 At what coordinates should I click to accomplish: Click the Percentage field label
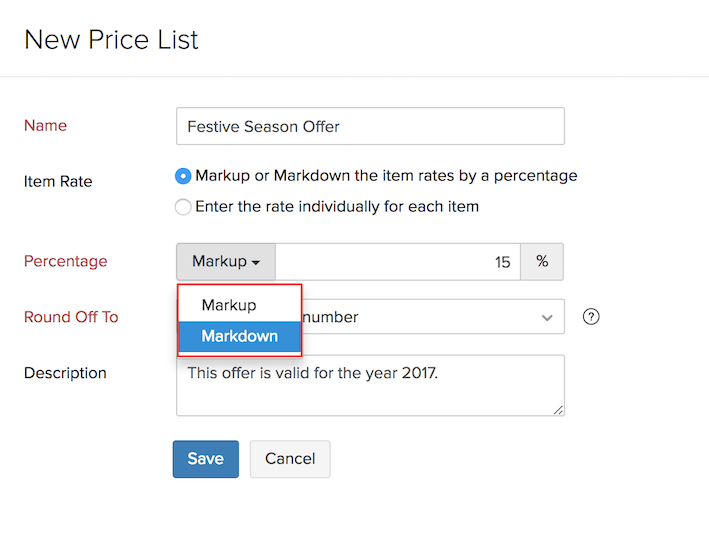(65, 262)
